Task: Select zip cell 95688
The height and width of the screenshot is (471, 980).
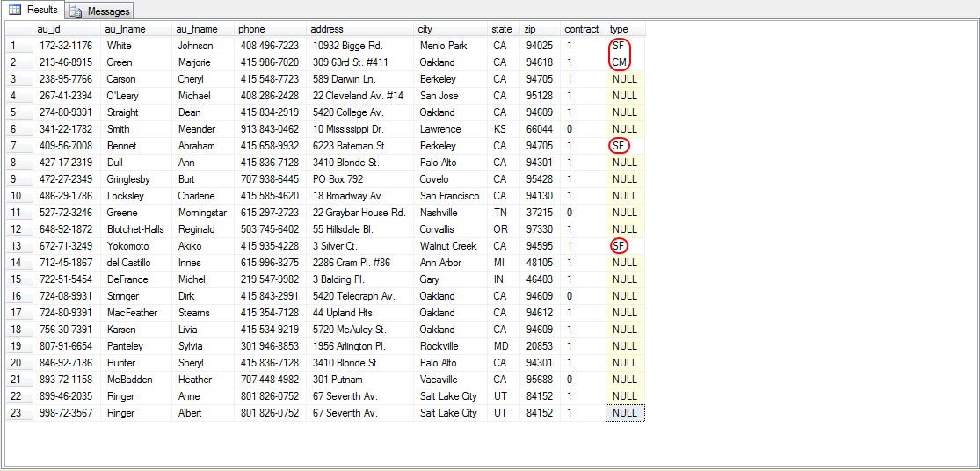Action: coord(540,380)
